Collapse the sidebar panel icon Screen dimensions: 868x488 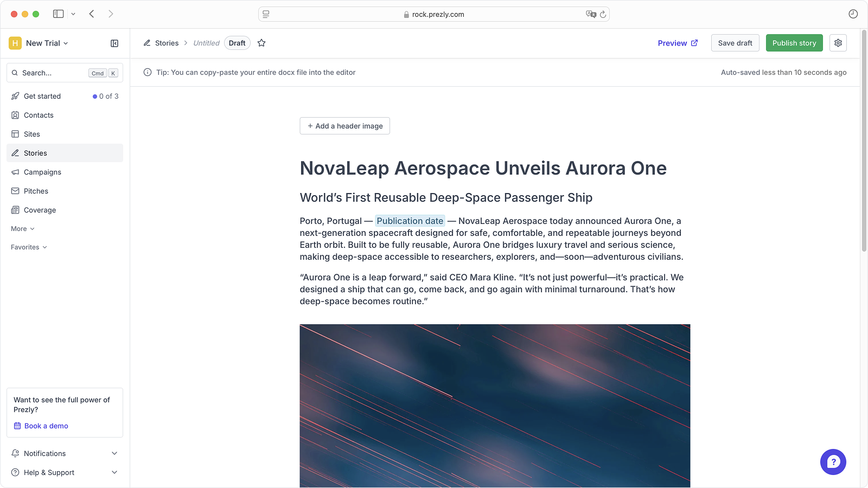tap(114, 43)
